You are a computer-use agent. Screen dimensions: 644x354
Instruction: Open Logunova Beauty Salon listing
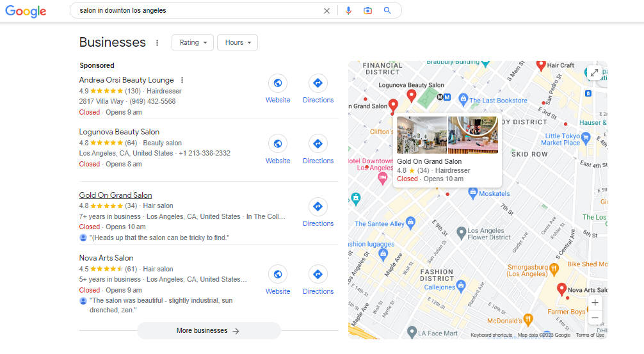[x=119, y=132]
